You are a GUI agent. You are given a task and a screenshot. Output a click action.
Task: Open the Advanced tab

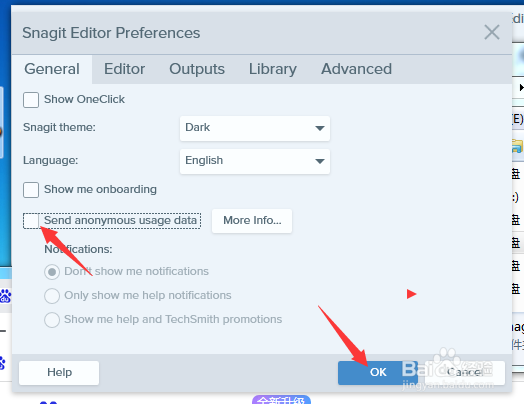click(x=356, y=69)
